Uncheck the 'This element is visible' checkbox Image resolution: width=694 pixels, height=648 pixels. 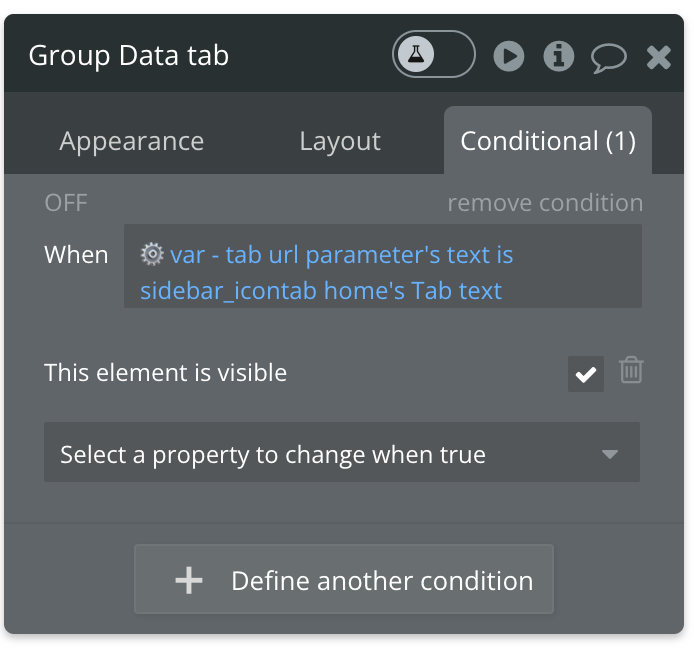(x=586, y=374)
